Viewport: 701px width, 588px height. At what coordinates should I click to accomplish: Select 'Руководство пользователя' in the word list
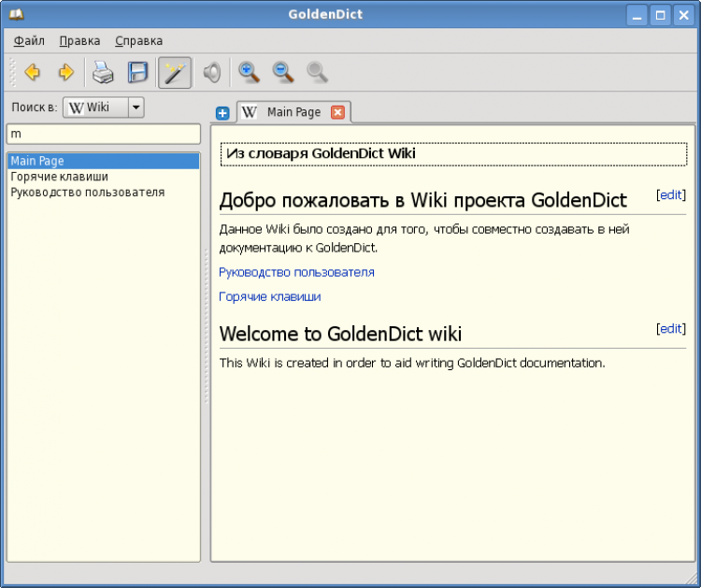[103, 193]
